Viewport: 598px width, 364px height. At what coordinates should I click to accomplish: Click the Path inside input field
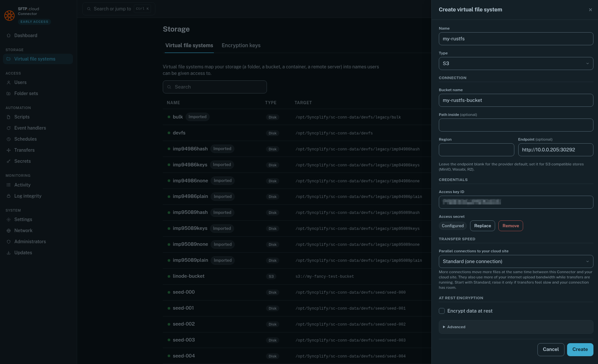[516, 125]
